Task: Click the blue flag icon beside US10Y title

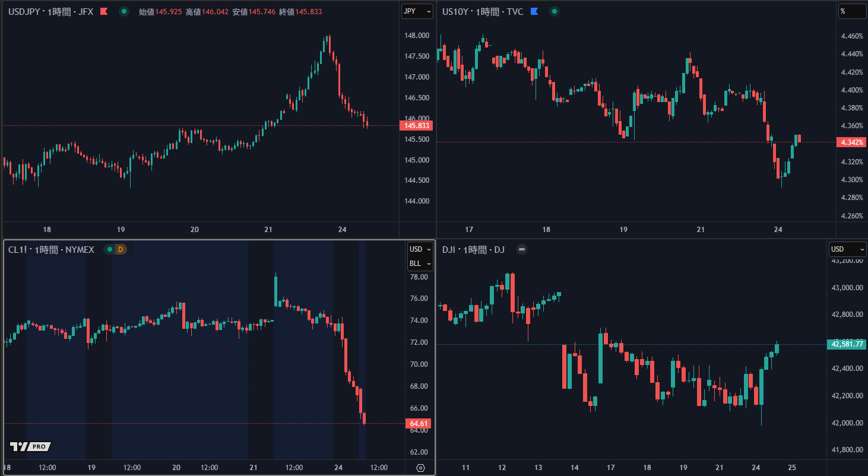Action: point(534,11)
